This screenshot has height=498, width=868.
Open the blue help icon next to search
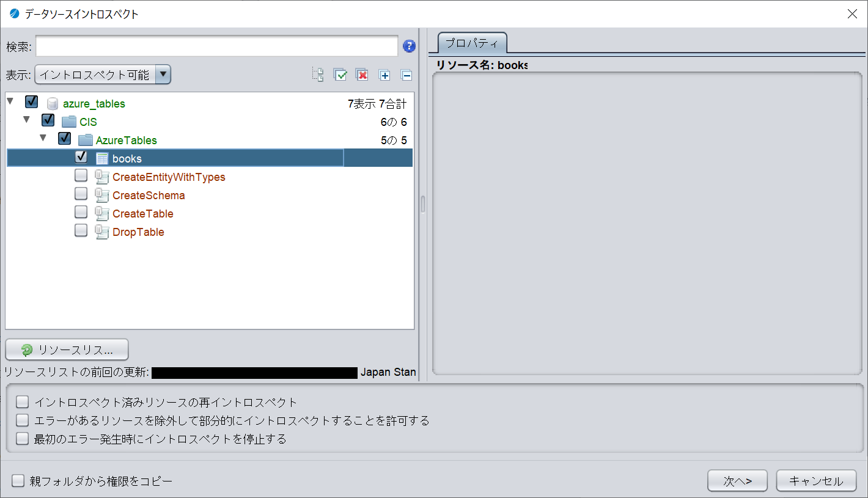pyautogui.click(x=409, y=46)
